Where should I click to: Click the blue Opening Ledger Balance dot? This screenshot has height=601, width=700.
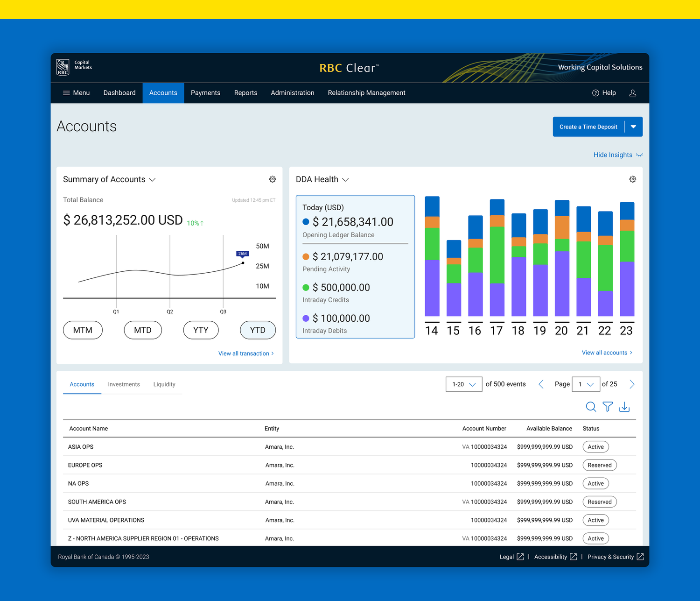(x=306, y=222)
